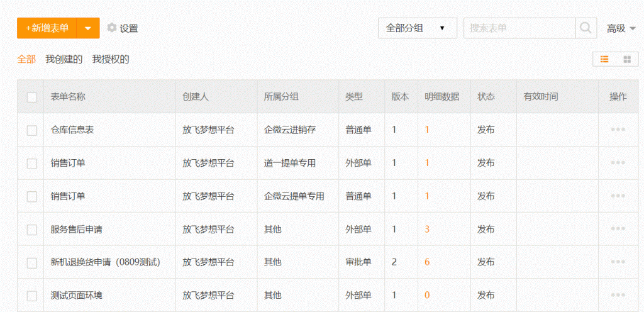Image resolution: width=644 pixels, height=312 pixels.
Task: Switch to grid view layout
Action: click(x=627, y=59)
